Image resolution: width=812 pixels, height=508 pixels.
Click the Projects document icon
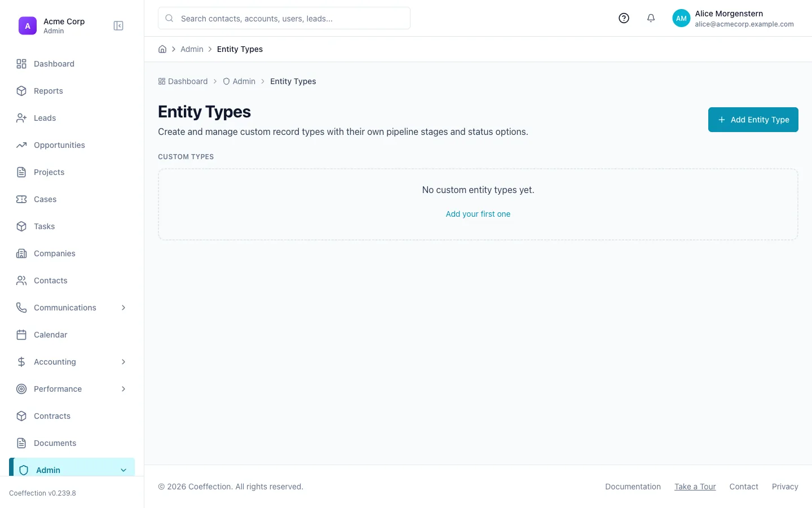pos(21,172)
